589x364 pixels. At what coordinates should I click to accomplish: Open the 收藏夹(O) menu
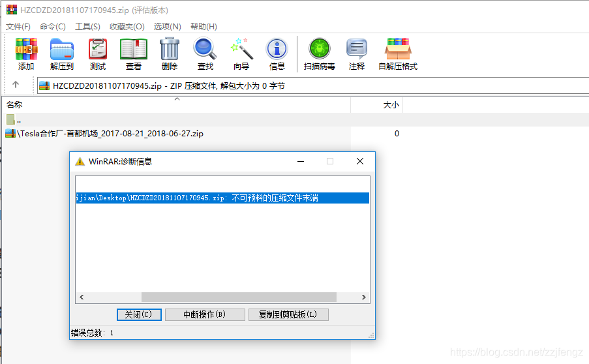pyautogui.click(x=127, y=26)
